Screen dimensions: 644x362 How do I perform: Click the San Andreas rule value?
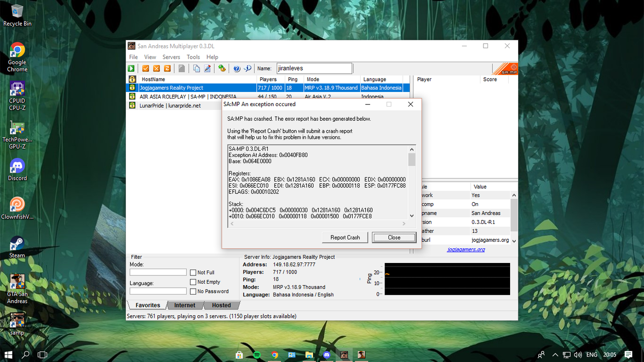click(486, 213)
